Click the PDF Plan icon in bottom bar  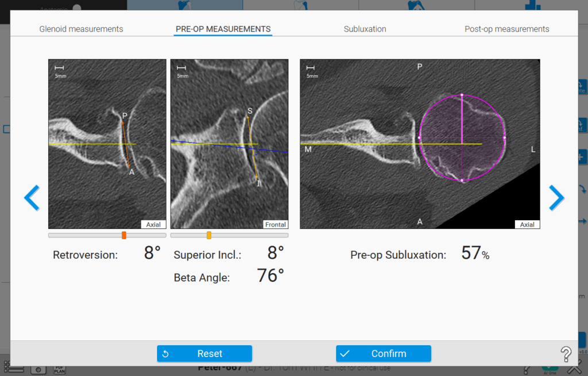(59, 369)
